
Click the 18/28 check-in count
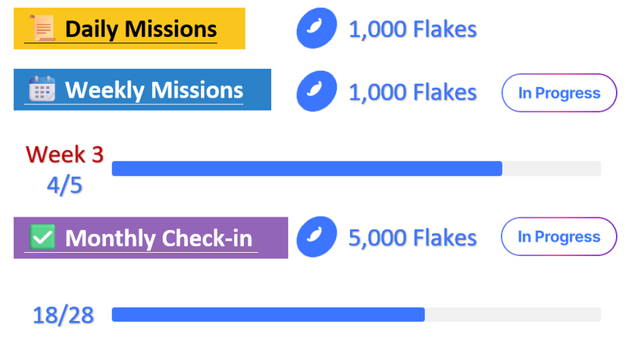pos(64,315)
